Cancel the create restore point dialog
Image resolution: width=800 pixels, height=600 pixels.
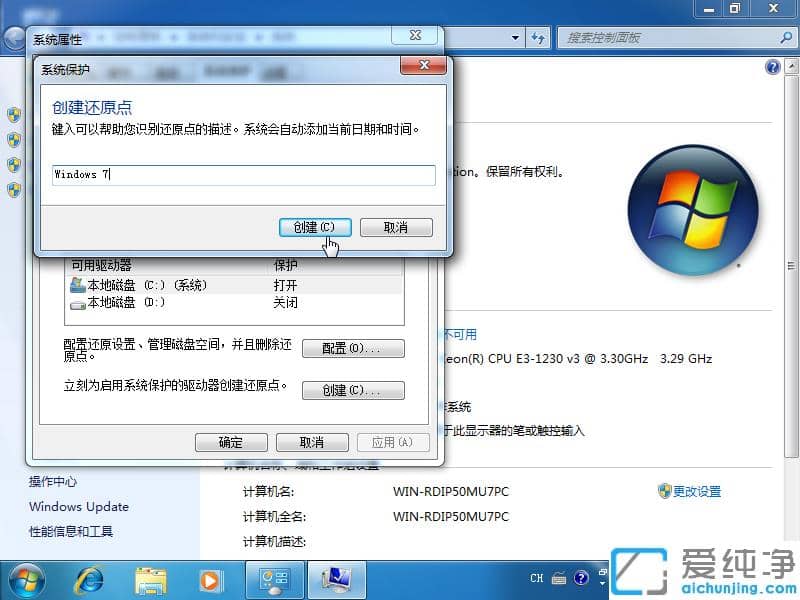click(396, 227)
